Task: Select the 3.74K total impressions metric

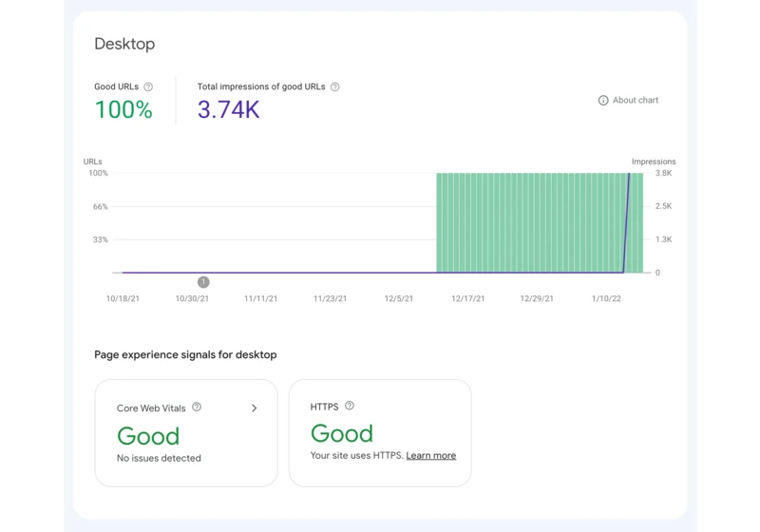Action: (x=228, y=109)
